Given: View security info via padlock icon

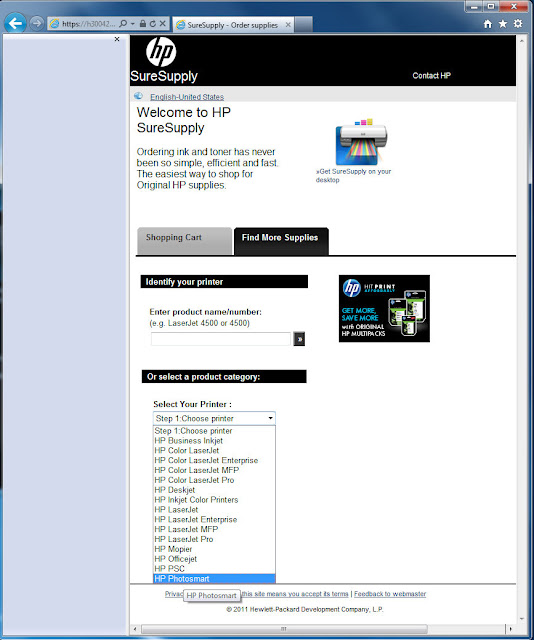Looking at the screenshot, I should (x=143, y=24).
